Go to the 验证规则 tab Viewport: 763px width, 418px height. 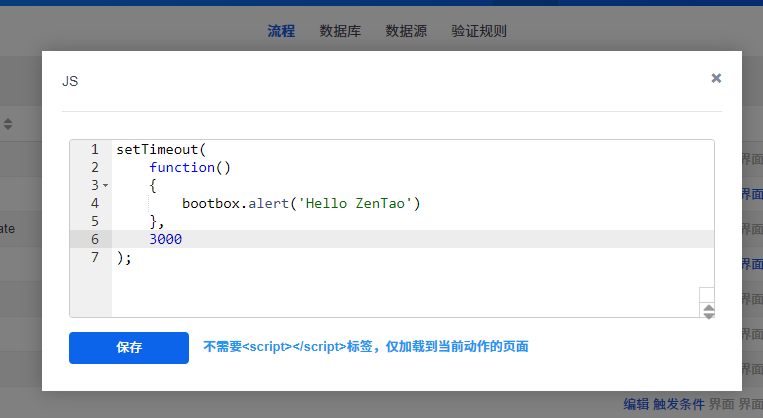[479, 31]
